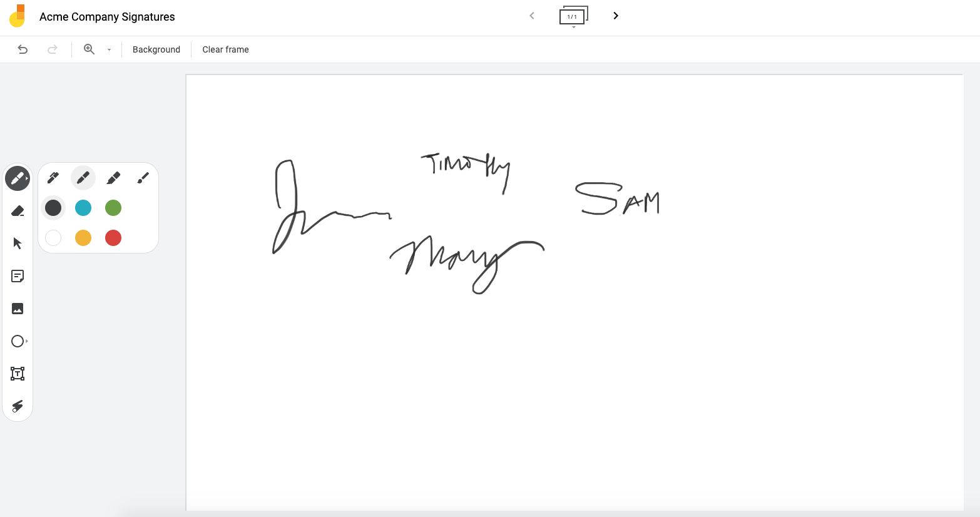The height and width of the screenshot is (517, 980).
Task: Rename the Acme Company Signatures title
Action: [107, 17]
